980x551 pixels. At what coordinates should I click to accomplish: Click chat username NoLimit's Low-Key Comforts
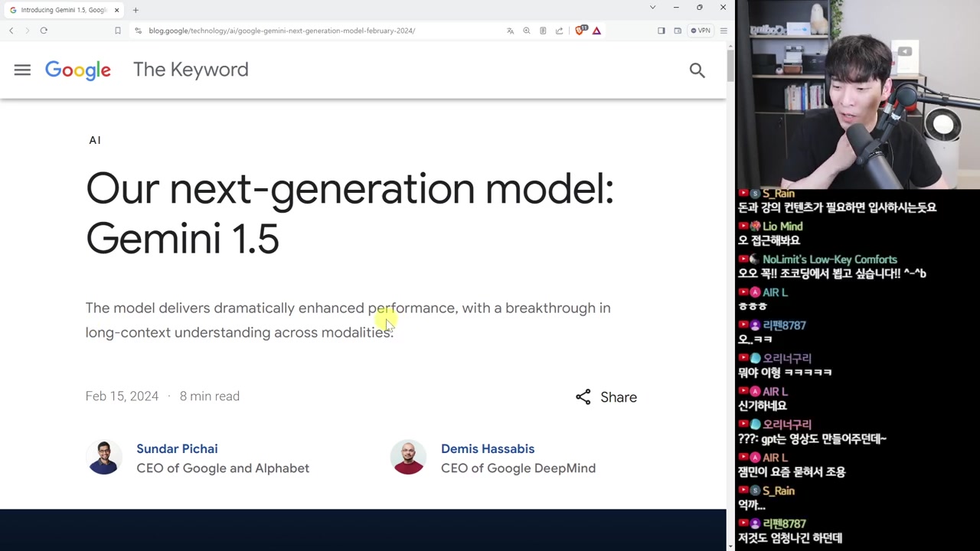pyautogui.click(x=829, y=259)
